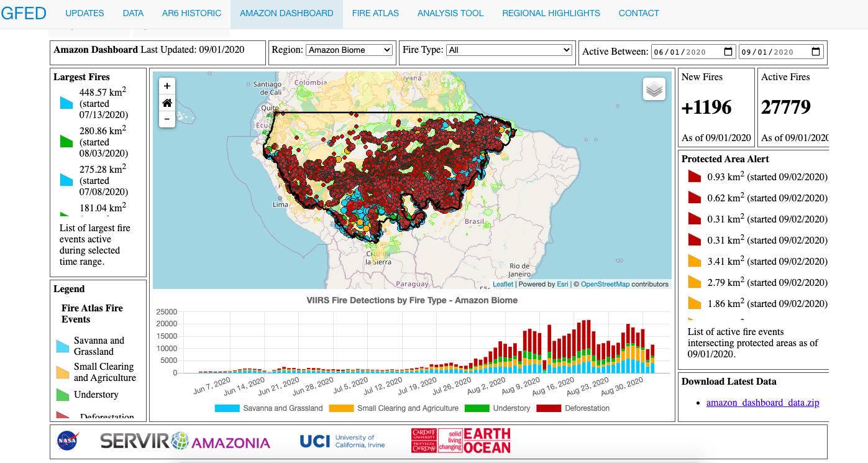868x463 pixels.
Task: Zoom out on the map
Action: pos(167,119)
